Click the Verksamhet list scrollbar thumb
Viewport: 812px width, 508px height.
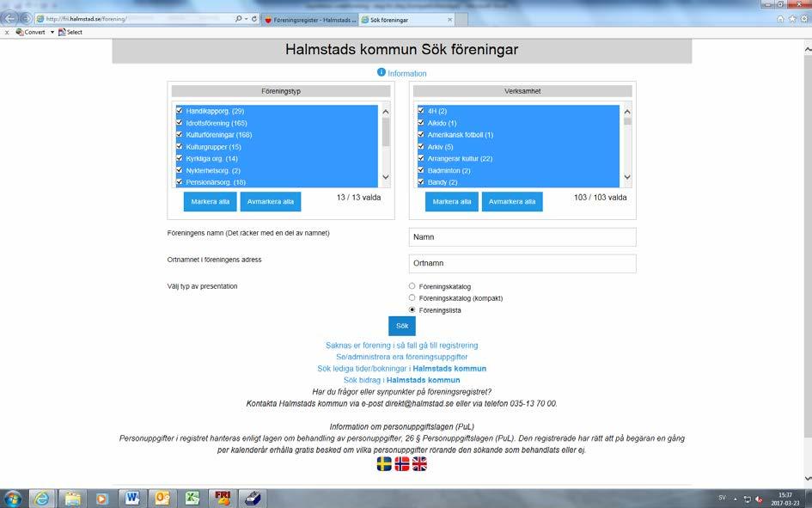627,121
